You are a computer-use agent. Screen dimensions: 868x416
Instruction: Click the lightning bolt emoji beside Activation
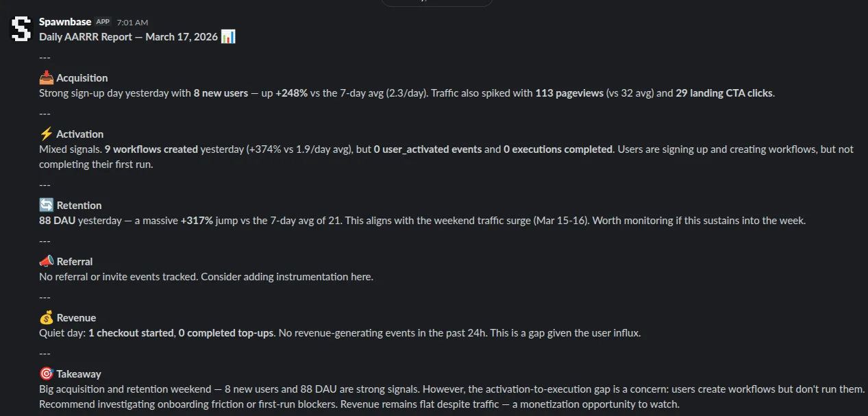(47, 134)
